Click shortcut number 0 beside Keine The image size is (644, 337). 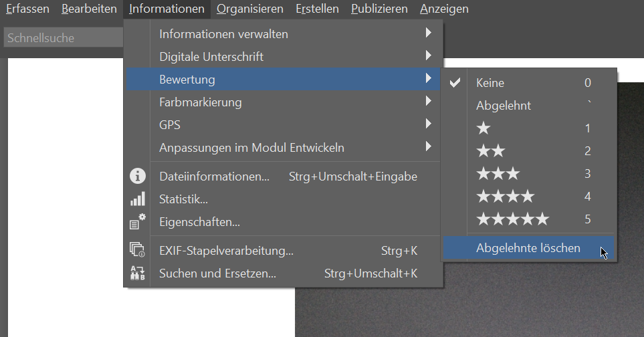point(588,83)
